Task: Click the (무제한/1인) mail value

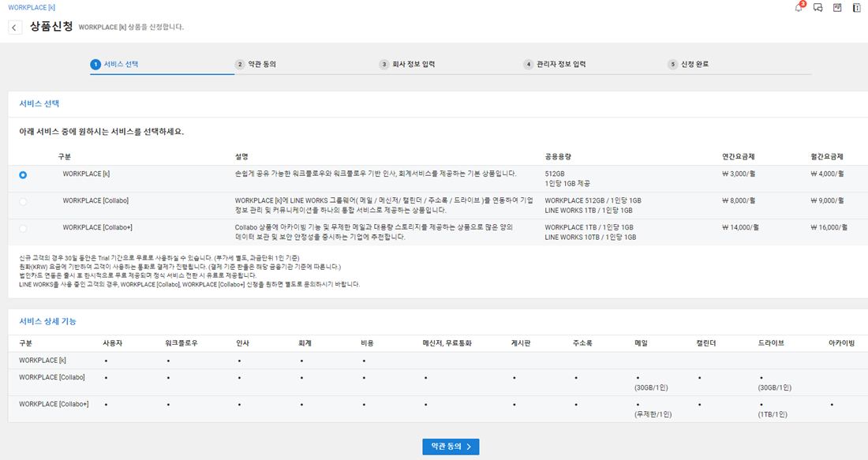Action: pos(653,414)
